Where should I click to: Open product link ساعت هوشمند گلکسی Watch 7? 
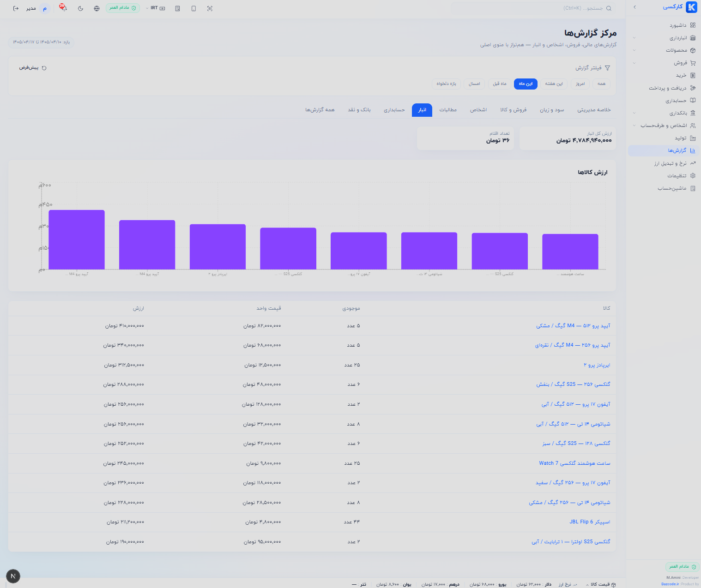(x=574, y=463)
